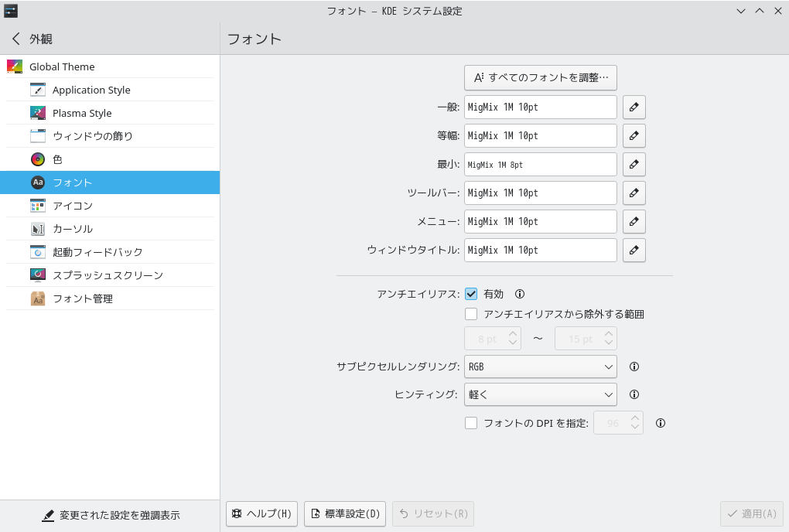789x532 pixels.
Task: Enable フォントの DPI を指定 checkbox
Action: click(471, 424)
